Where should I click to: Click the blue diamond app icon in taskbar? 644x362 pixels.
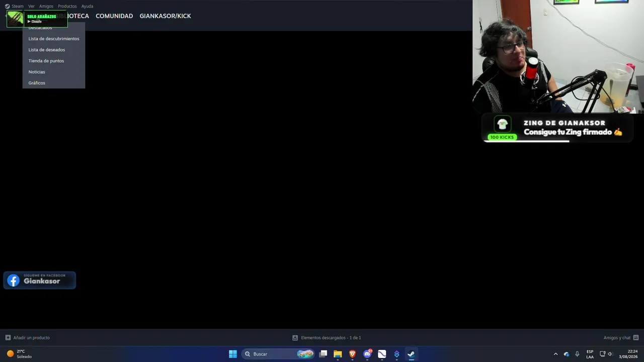[396, 354]
